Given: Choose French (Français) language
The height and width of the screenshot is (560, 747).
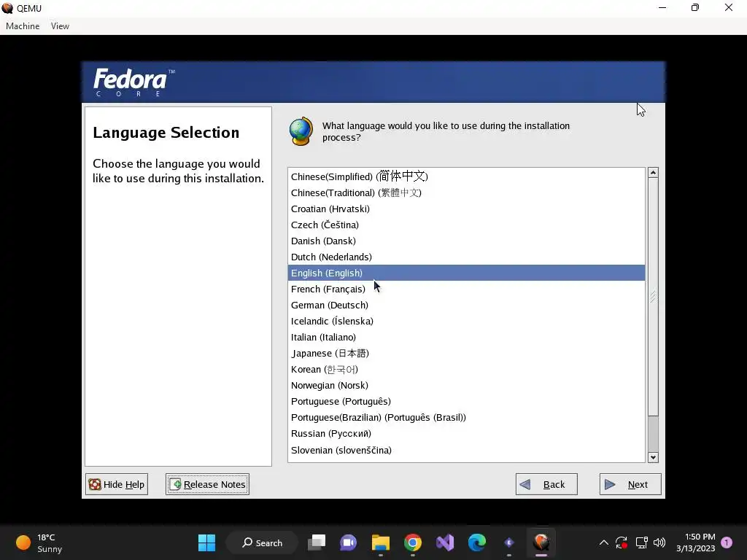Looking at the screenshot, I should point(466,289).
